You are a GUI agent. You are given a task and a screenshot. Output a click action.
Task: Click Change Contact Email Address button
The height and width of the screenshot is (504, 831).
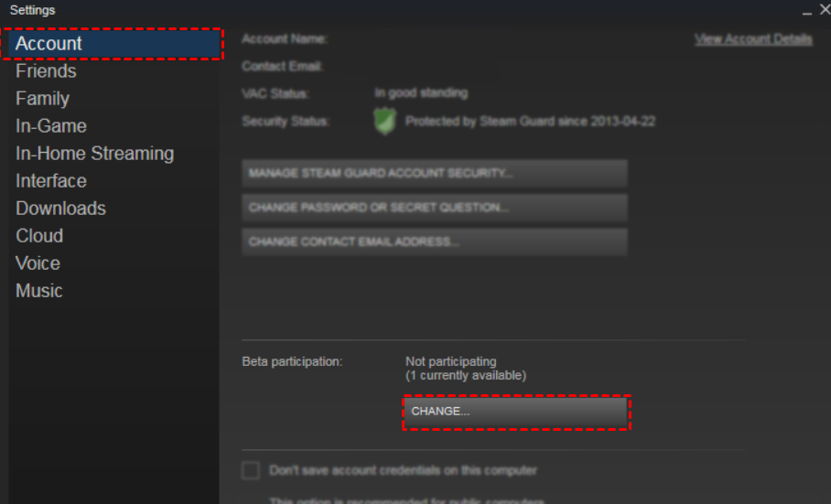tap(435, 242)
